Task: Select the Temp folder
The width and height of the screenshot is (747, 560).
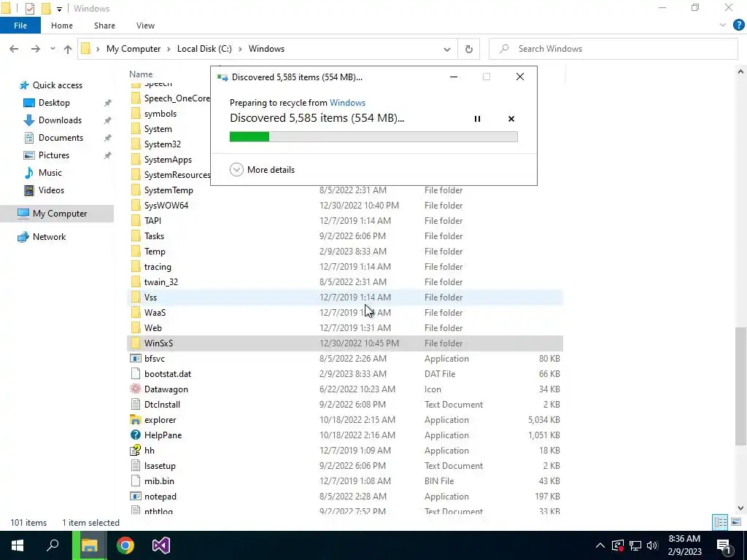Action: coord(155,252)
